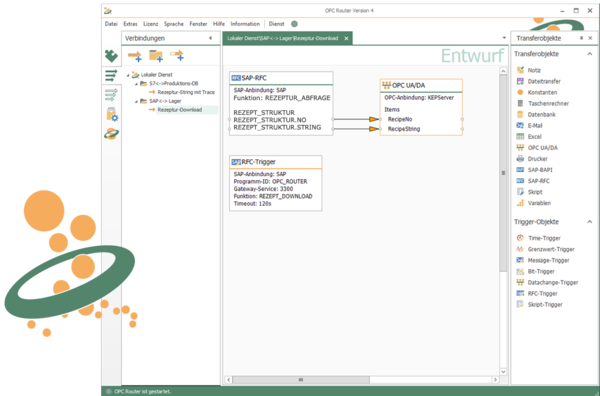Image resolution: width=600 pixels, height=396 pixels.
Task: Click the horizontal scrollbar thumb
Action: 301,380
